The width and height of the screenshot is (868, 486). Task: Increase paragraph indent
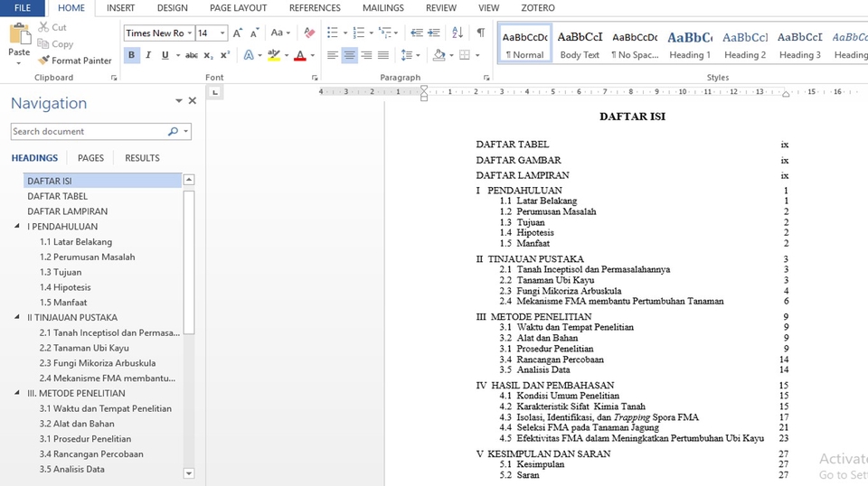pyautogui.click(x=433, y=33)
